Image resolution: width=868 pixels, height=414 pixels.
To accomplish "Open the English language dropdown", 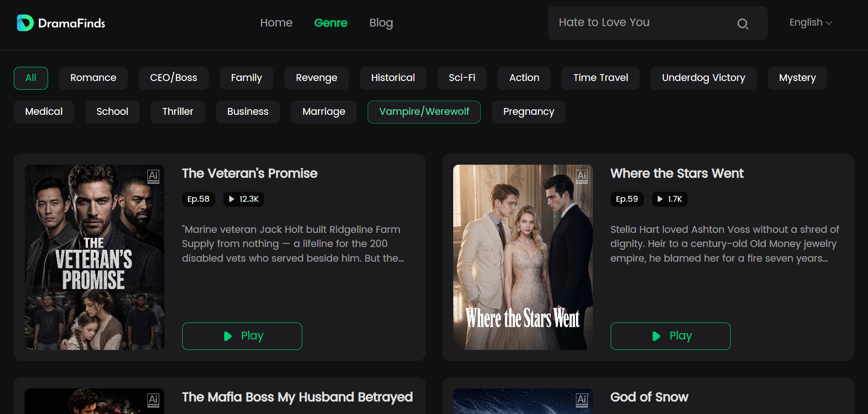I will point(810,22).
